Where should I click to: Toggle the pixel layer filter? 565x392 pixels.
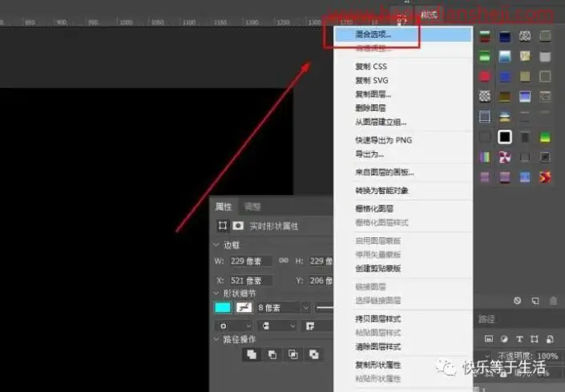489,339
